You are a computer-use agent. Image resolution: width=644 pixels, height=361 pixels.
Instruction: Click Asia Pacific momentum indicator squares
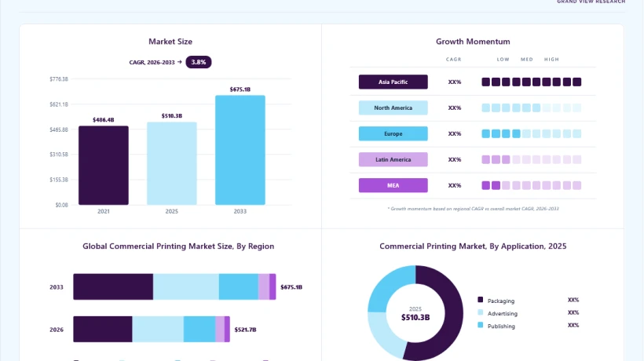[532, 82]
